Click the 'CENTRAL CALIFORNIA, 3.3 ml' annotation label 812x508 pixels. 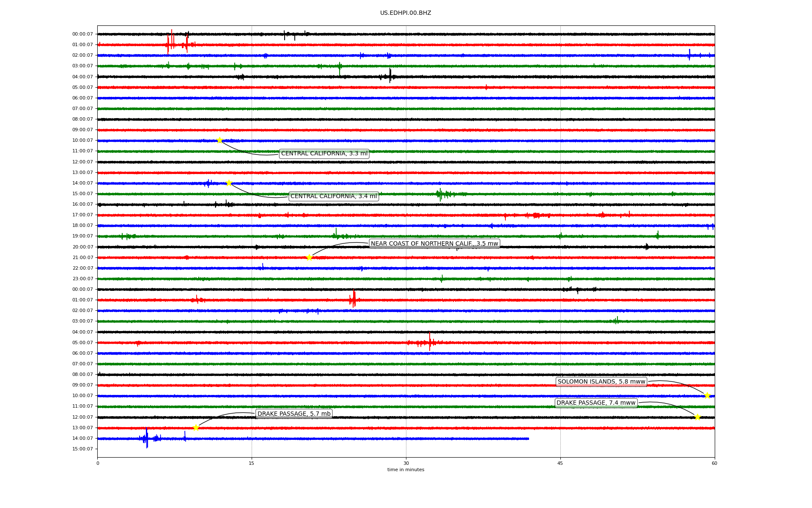(x=324, y=154)
